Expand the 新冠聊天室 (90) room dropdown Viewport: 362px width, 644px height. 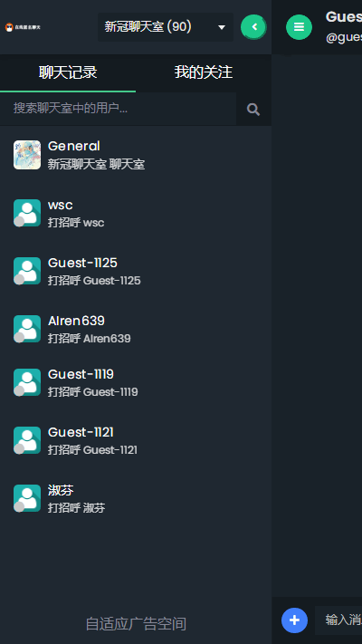(x=166, y=27)
